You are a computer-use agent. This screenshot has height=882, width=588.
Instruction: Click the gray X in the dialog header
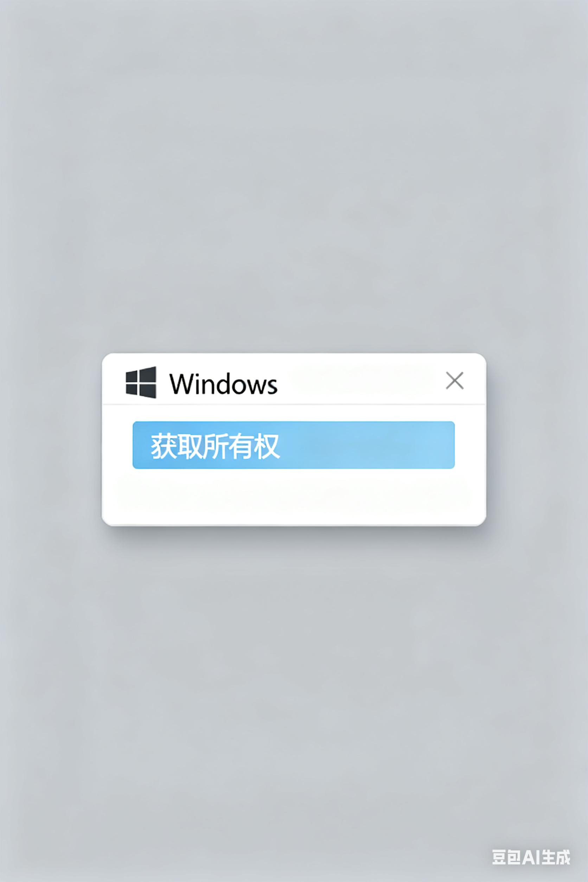click(454, 381)
